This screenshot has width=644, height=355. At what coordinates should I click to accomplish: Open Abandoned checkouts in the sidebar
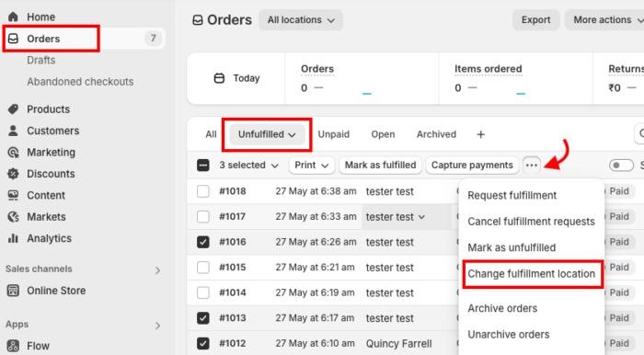pyautogui.click(x=80, y=82)
